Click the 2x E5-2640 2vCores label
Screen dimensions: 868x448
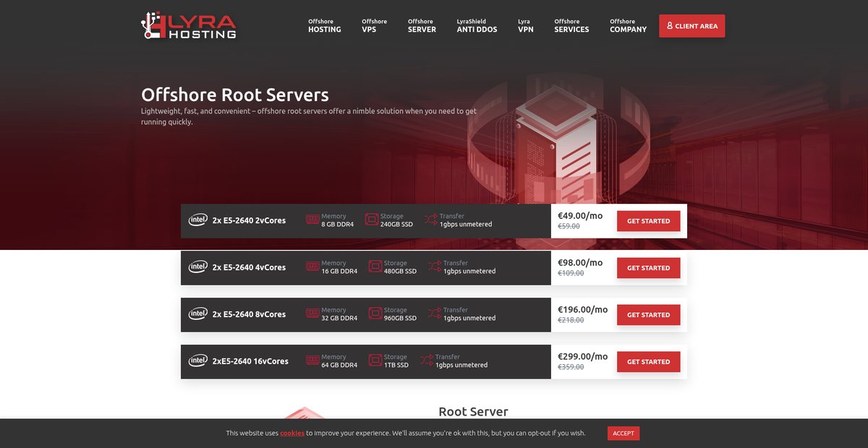249,220
